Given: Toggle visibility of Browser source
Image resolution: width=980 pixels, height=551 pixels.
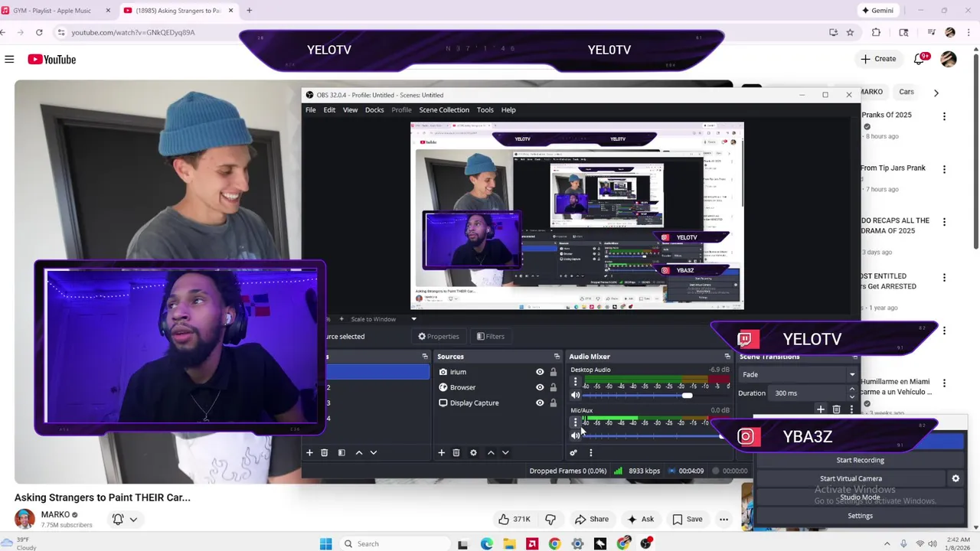Looking at the screenshot, I should click(x=540, y=387).
